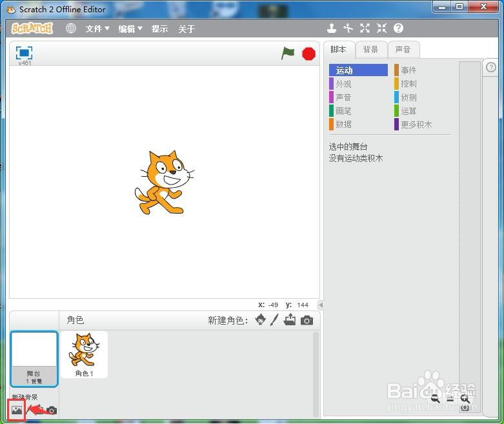
Task: Create new sprite from camera
Action: (x=307, y=320)
